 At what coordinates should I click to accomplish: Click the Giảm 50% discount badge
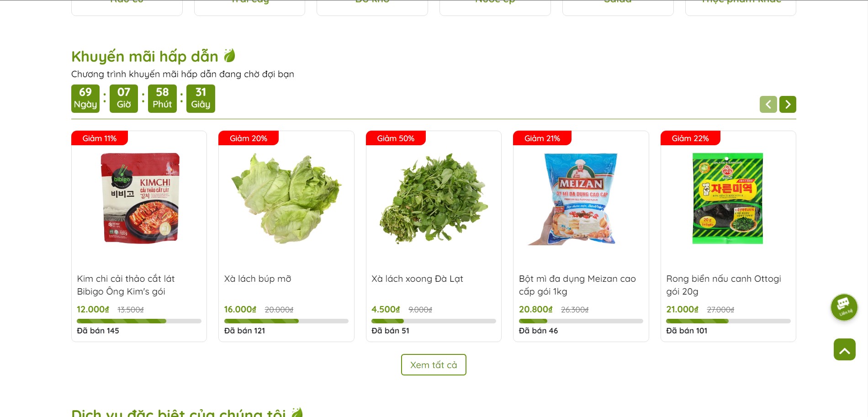point(396,138)
